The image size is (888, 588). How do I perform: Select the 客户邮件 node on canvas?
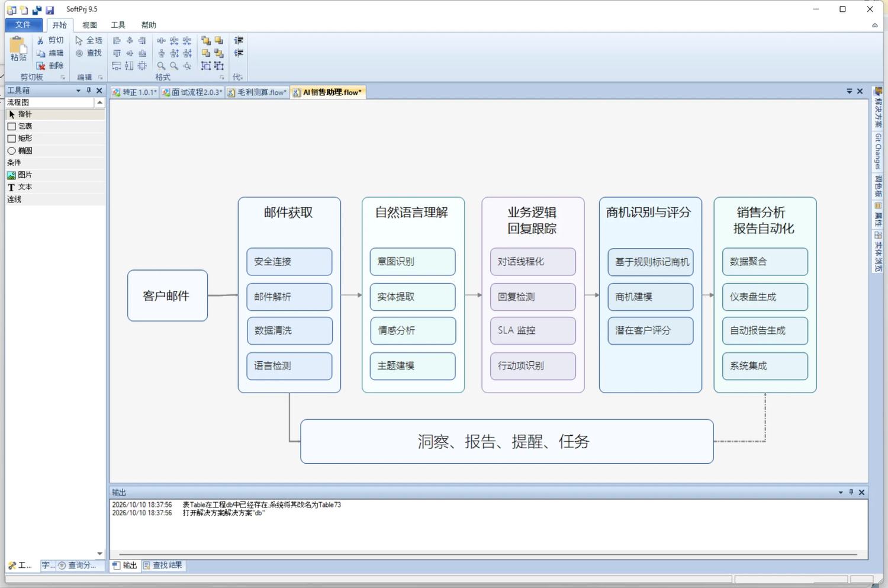[168, 295]
